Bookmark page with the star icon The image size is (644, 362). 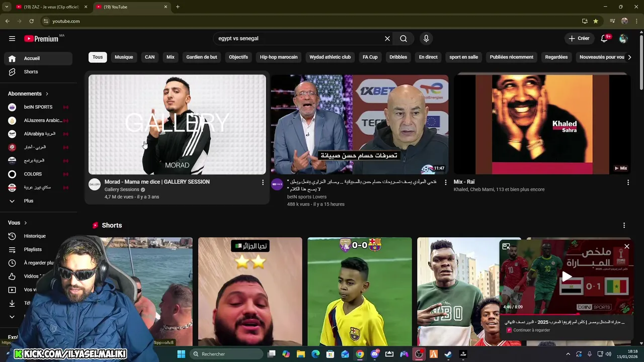[596, 21]
